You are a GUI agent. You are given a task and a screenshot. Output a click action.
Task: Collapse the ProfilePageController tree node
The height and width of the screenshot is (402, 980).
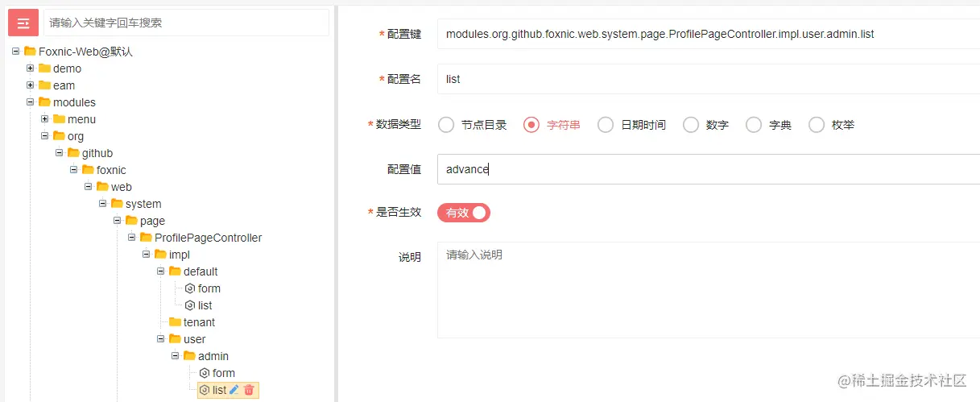(x=132, y=238)
